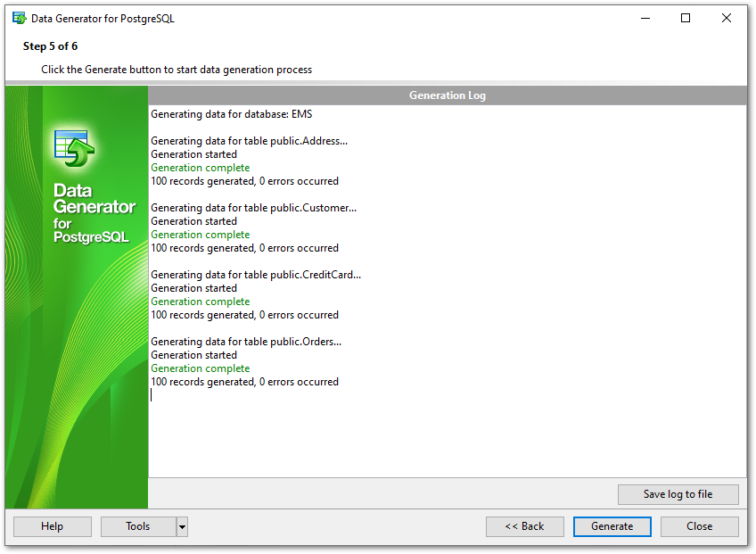Maximize the Data Generator window
756x554 pixels.
[x=686, y=18]
